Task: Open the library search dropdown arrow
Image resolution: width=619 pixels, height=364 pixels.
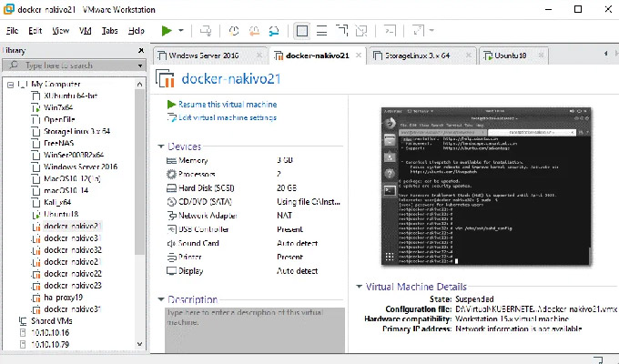Action: click(140, 66)
